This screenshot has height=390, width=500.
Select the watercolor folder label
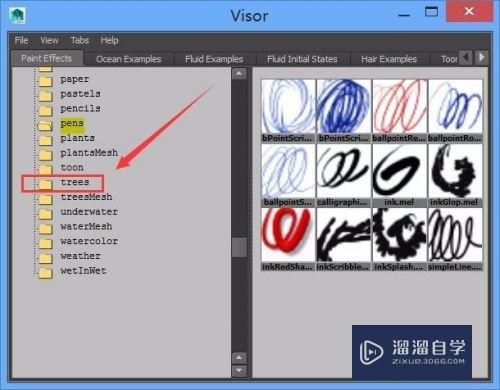point(89,241)
